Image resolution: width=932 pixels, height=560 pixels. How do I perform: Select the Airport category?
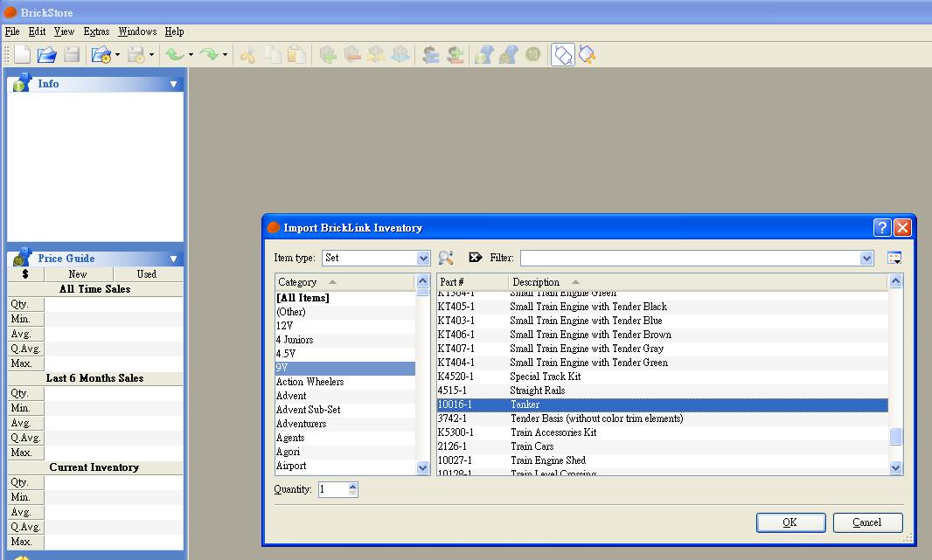coord(344,466)
